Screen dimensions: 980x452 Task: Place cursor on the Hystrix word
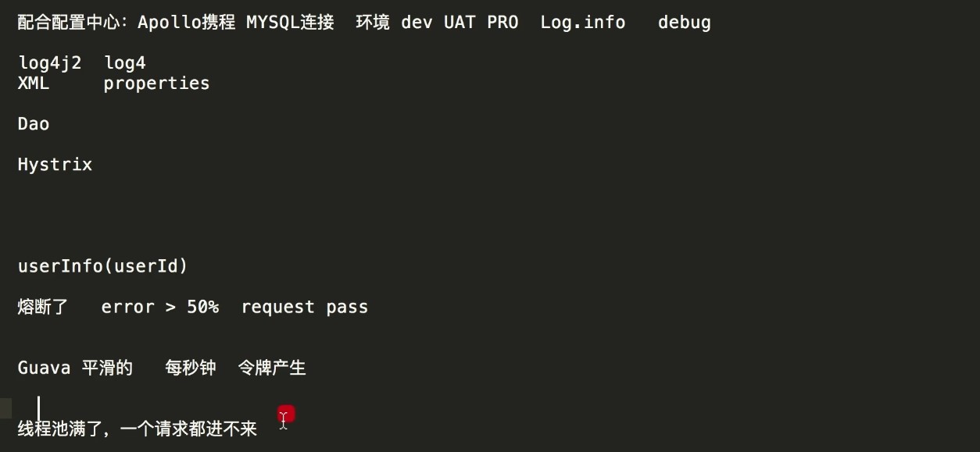click(x=55, y=165)
